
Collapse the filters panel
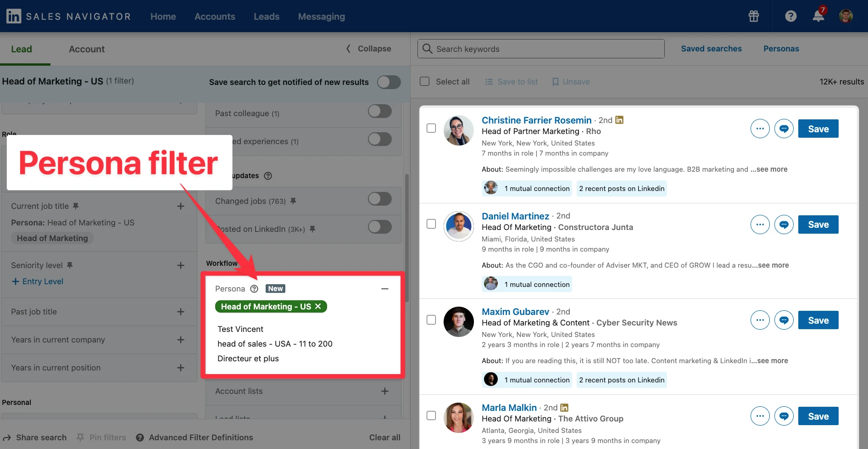coord(368,49)
